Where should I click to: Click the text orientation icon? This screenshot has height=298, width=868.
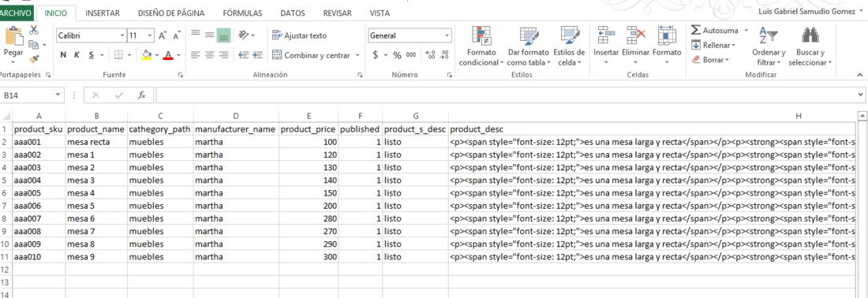(244, 35)
